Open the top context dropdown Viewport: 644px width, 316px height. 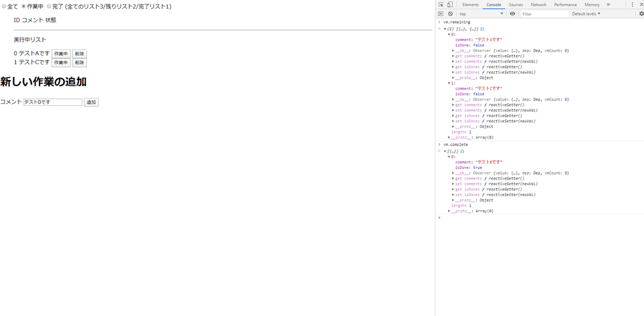tap(481, 13)
